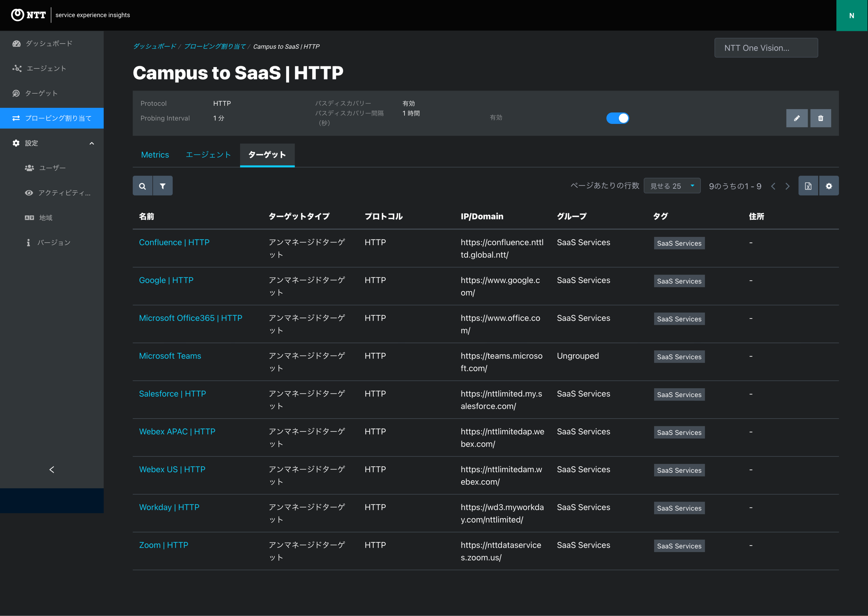The height and width of the screenshot is (616, 868).
Task: Sort by the タグ column header
Action: point(660,216)
